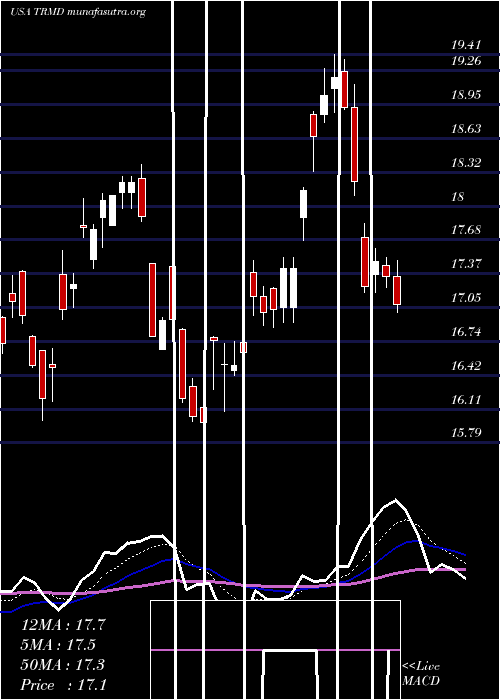Select the 16.74 price axis label
Viewport: 500px width, 700px height.
466,332
